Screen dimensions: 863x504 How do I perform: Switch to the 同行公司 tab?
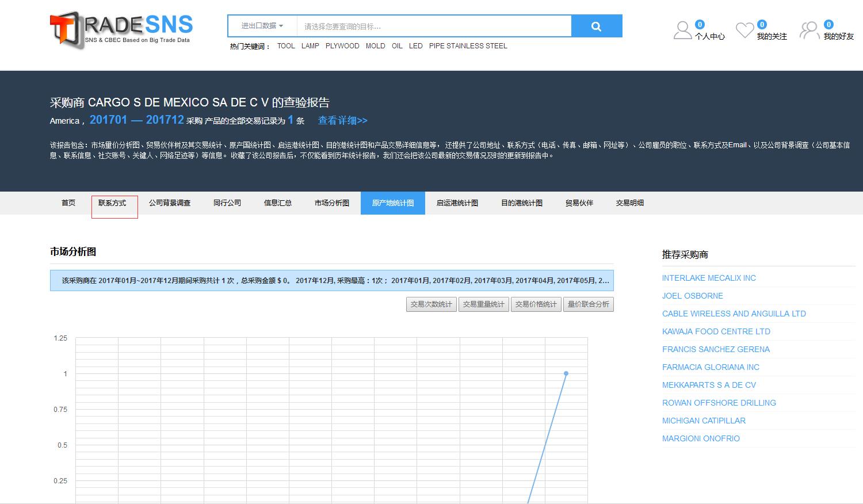click(x=227, y=203)
